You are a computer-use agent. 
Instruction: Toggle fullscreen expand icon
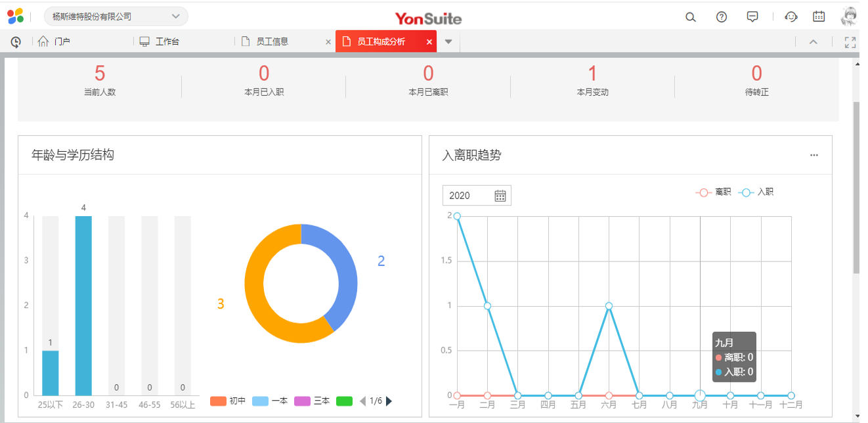click(x=850, y=42)
